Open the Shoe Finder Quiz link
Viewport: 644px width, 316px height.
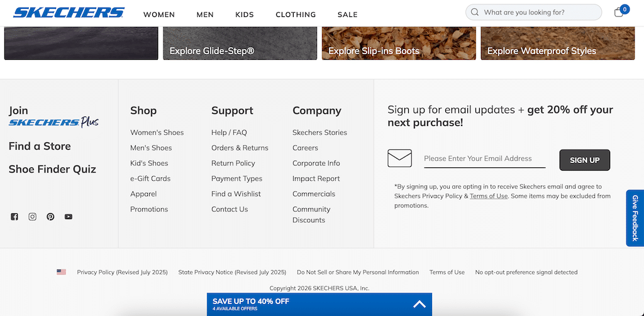(x=52, y=169)
